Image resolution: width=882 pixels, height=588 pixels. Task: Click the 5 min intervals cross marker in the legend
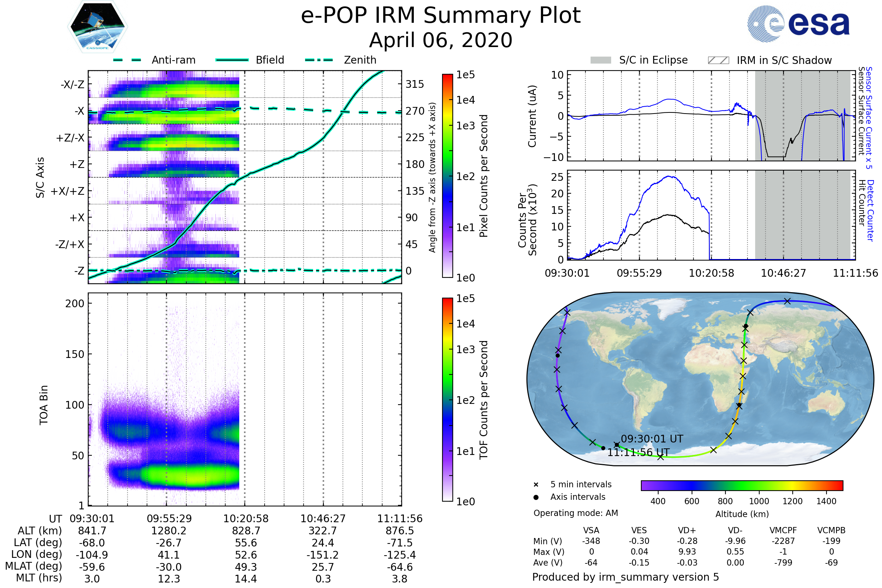click(x=536, y=485)
